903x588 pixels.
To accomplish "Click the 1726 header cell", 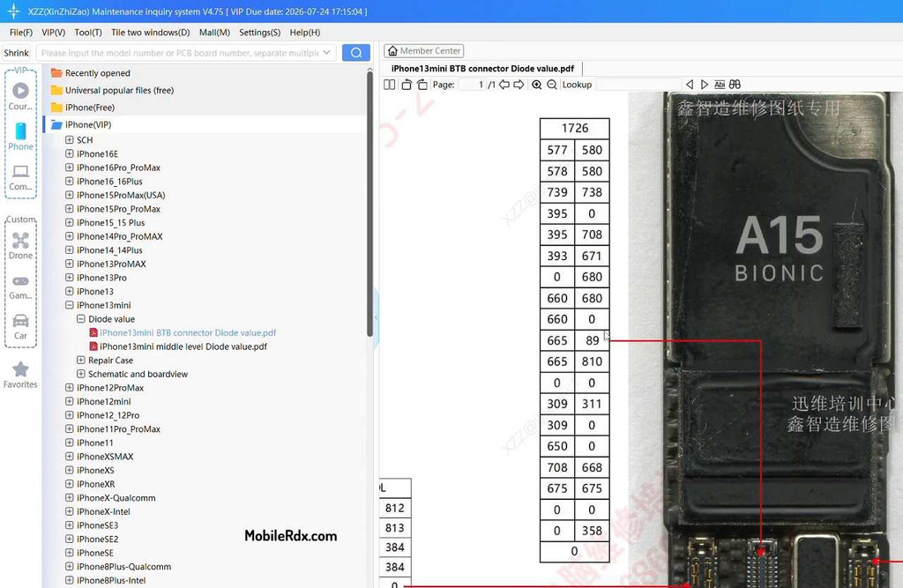I will 575,128.
